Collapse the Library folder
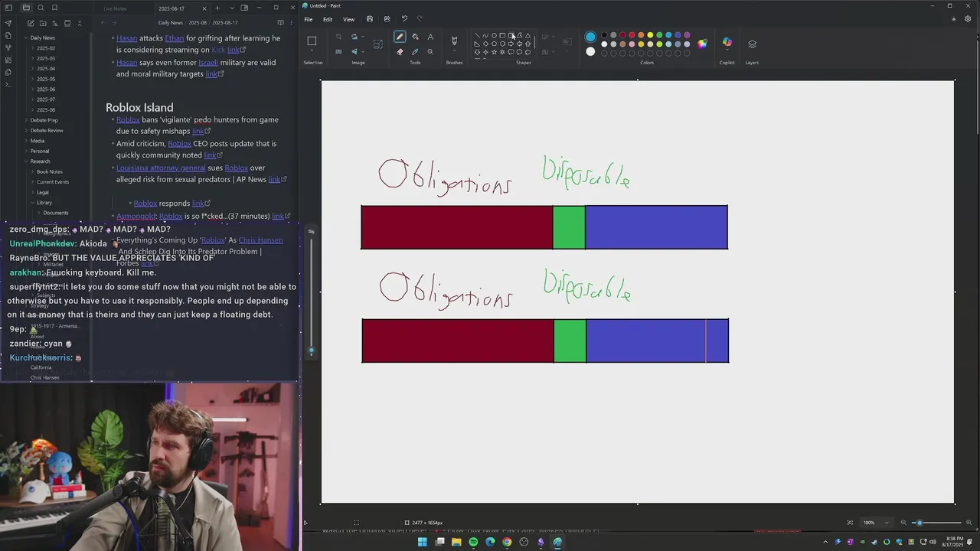 click(x=33, y=203)
